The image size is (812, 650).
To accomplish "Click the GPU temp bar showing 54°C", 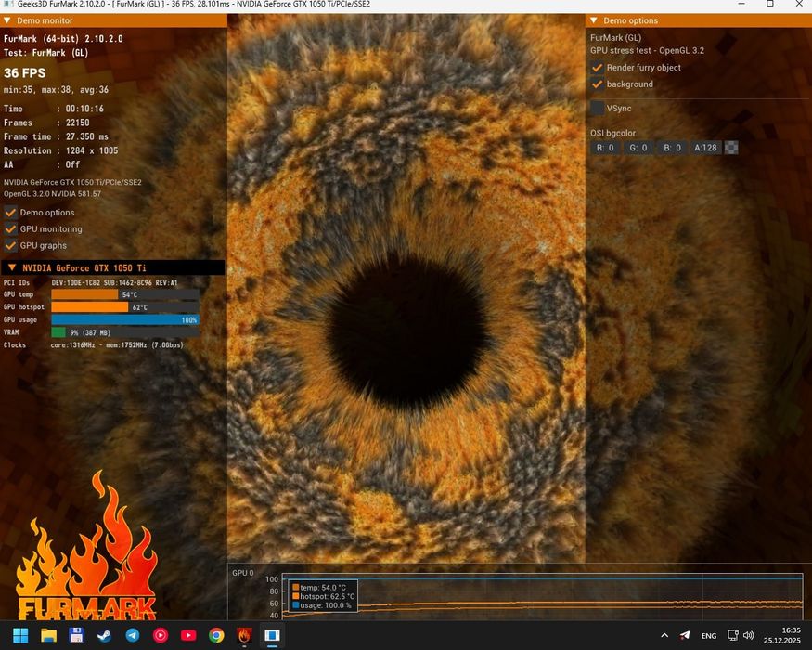I will click(124, 294).
